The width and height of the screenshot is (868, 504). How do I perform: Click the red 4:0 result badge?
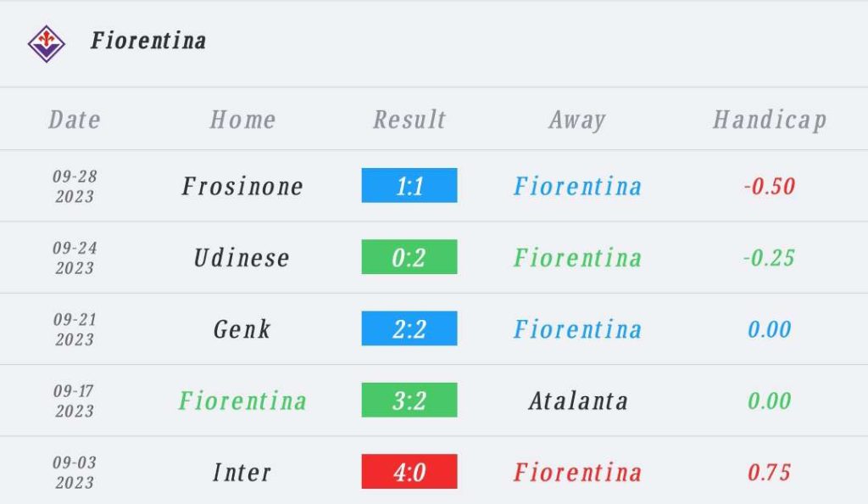coord(409,471)
